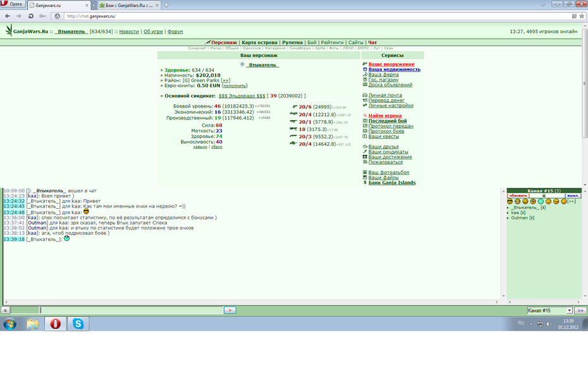The height and width of the screenshot is (377, 588).
Task: Open the Банк Ganja Islands link
Action: click(x=392, y=183)
